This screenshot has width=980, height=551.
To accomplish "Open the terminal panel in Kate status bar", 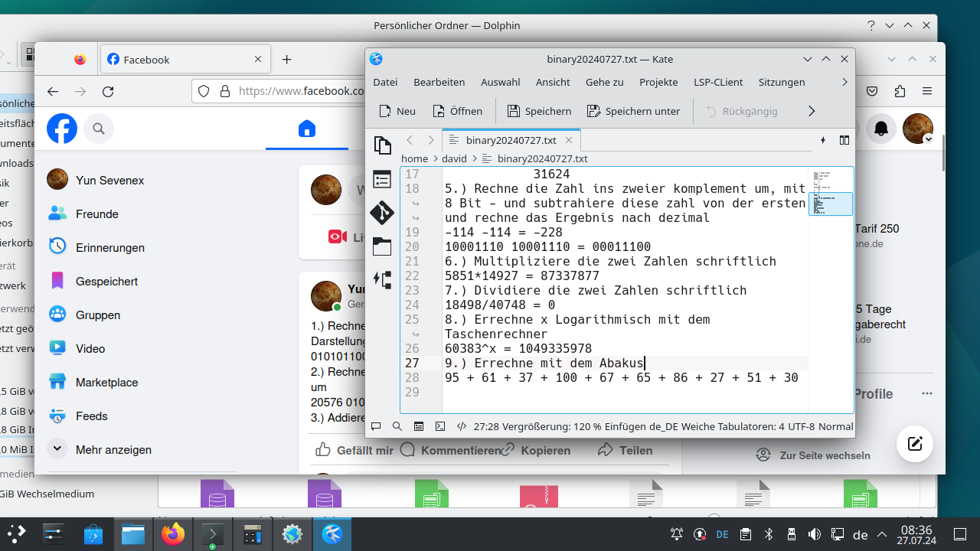I will pyautogui.click(x=440, y=426).
